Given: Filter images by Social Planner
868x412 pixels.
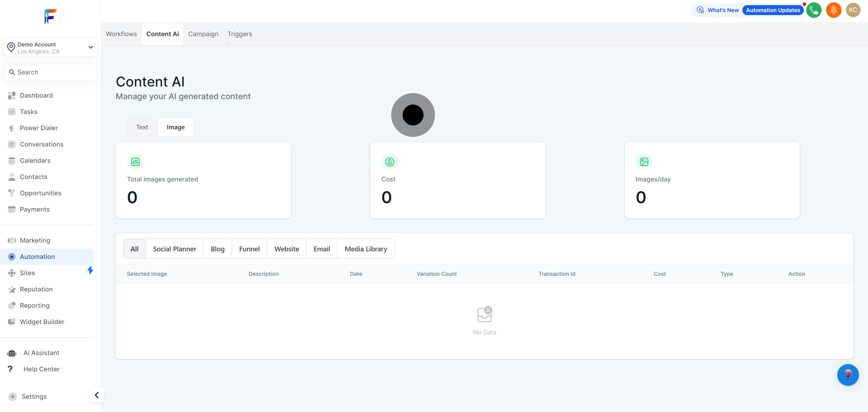Looking at the screenshot, I should pos(174,249).
